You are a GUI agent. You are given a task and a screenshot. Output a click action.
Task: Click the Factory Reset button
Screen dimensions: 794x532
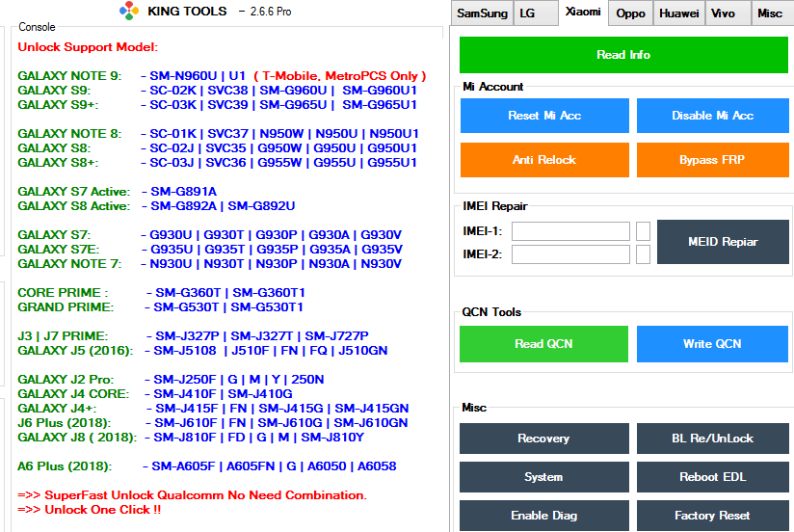(x=712, y=516)
